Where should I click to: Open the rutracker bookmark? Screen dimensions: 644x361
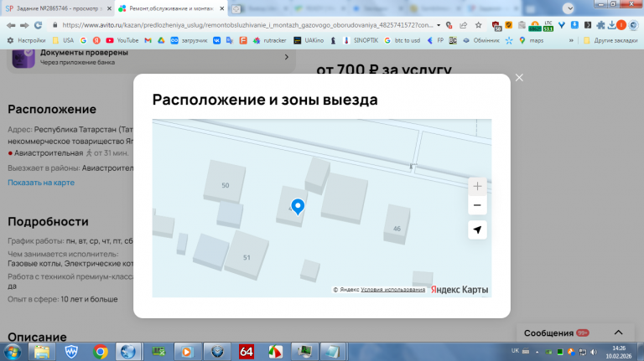269,40
